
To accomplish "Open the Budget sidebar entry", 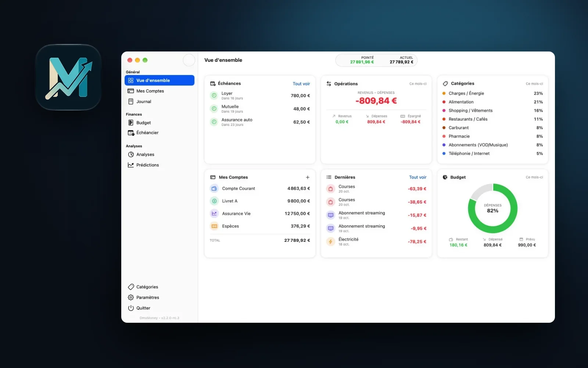I will [159, 123].
